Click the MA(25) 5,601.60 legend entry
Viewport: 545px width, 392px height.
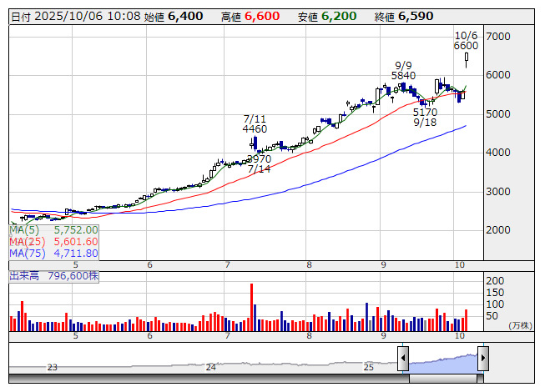tap(54, 241)
